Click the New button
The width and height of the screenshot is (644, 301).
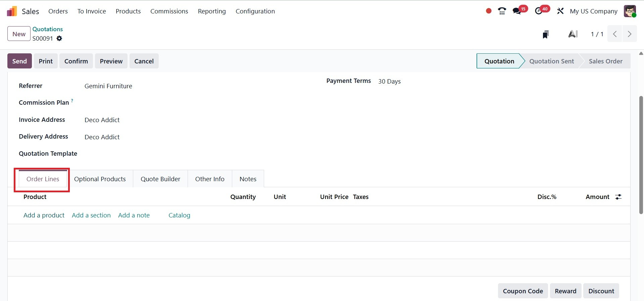[x=19, y=34]
